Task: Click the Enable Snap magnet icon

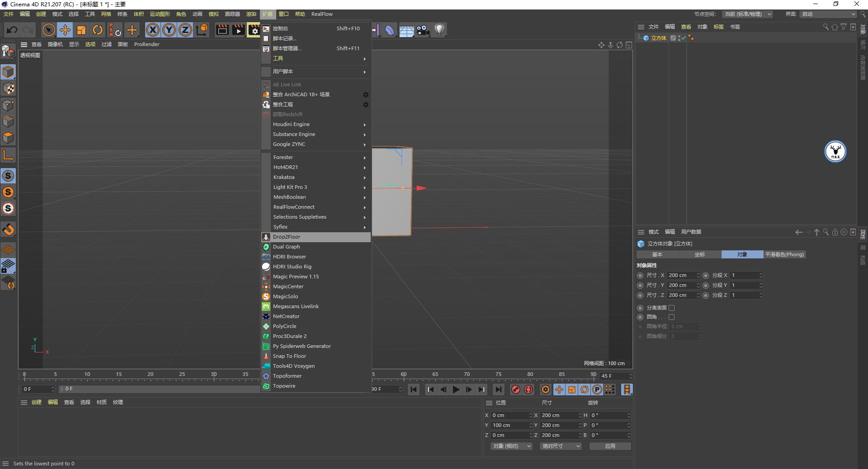Action: (8, 230)
